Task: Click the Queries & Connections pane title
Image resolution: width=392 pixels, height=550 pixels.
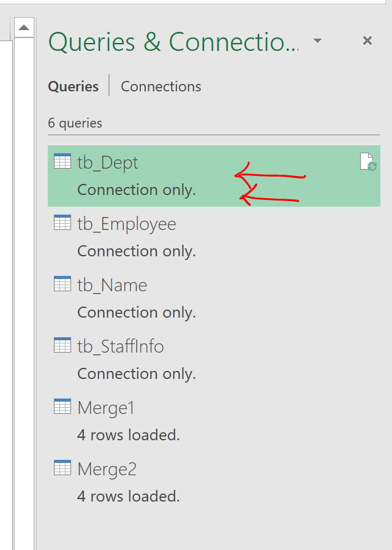Action: click(x=174, y=42)
